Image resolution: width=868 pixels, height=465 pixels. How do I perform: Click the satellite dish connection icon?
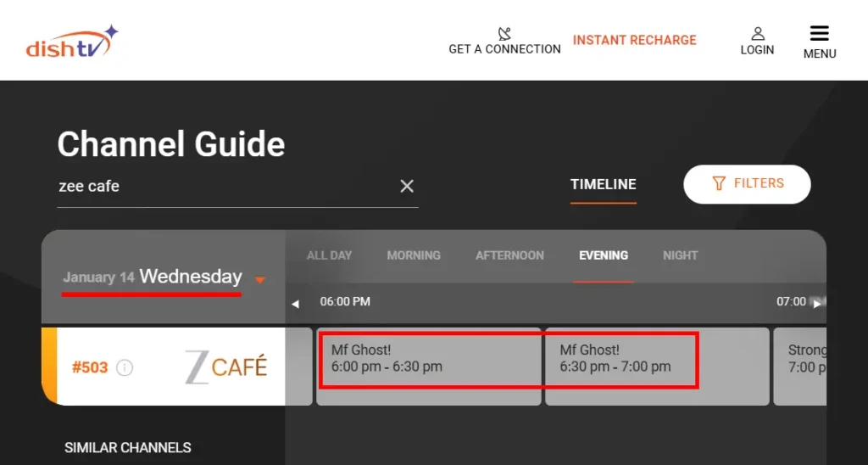pyautogui.click(x=504, y=33)
